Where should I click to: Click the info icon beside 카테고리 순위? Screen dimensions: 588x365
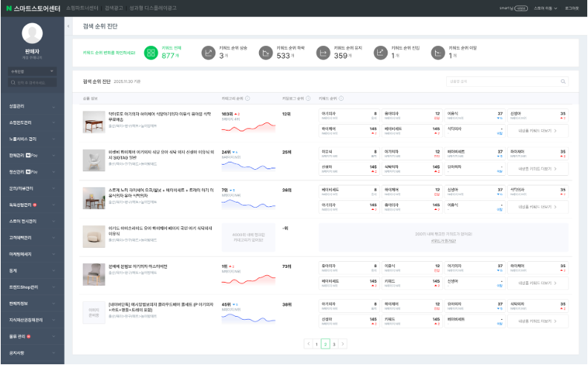click(x=247, y=98)
